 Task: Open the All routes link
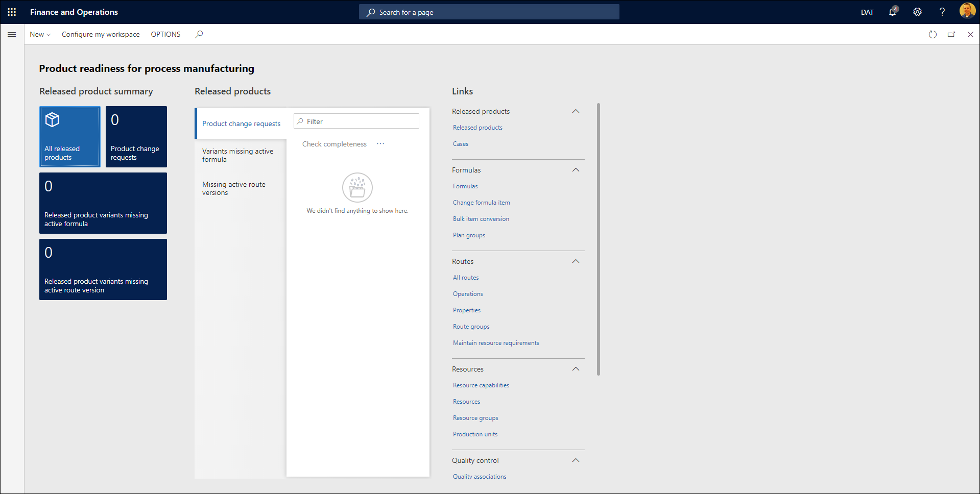466,278
